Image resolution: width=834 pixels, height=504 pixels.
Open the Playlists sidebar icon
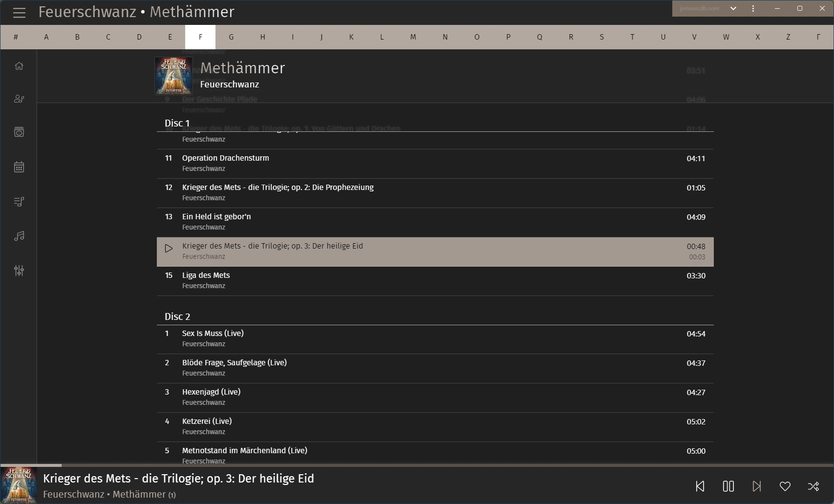point(19,202)
